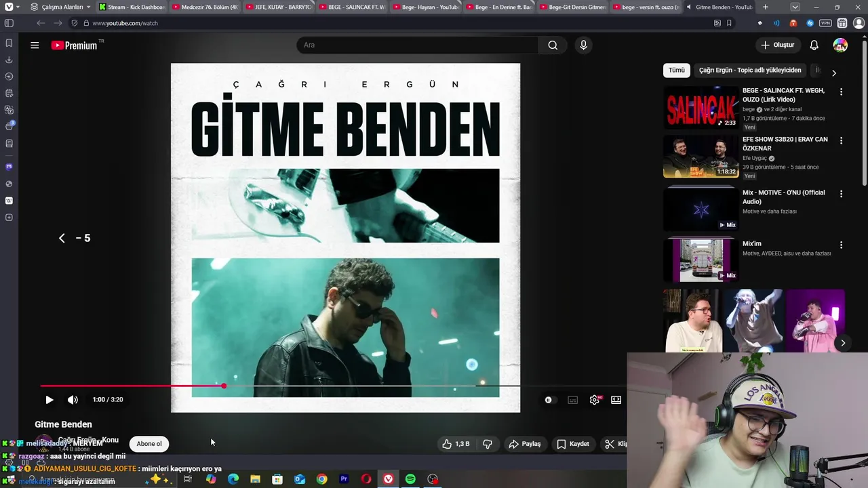Toggle the browser side panel
The width and height of the screenshot is (868, 488).
click(x=9, y=23)
